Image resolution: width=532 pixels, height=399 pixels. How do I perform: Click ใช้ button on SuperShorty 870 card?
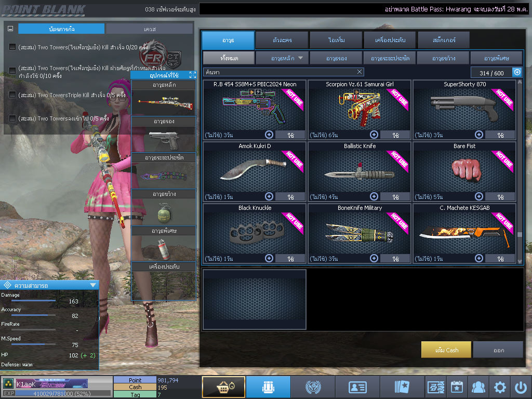coord(500,135)
